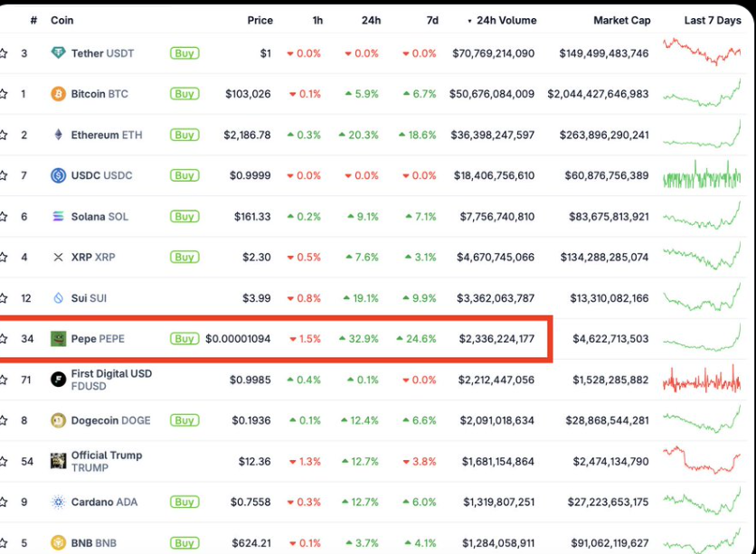Click the XRP logo icon
The image size is (756, 554).
[x=59, y=258]
